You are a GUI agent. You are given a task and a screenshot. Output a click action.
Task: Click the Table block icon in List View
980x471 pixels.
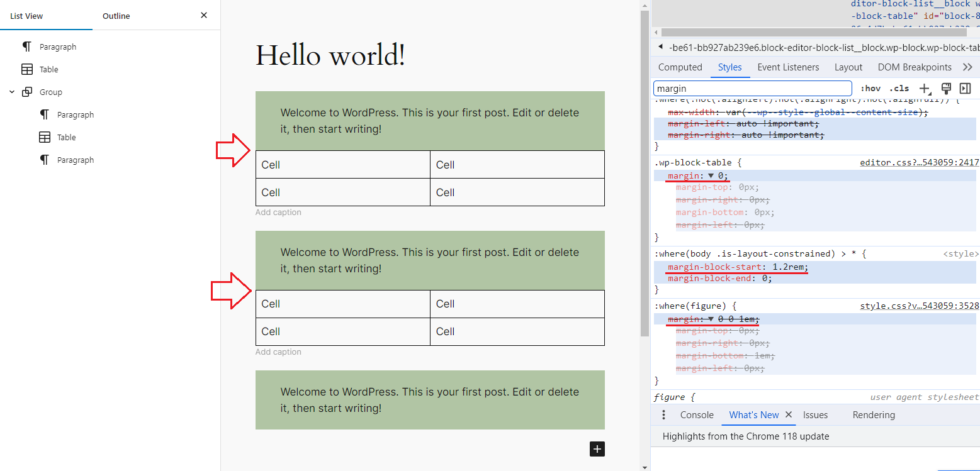coord(26,69)
